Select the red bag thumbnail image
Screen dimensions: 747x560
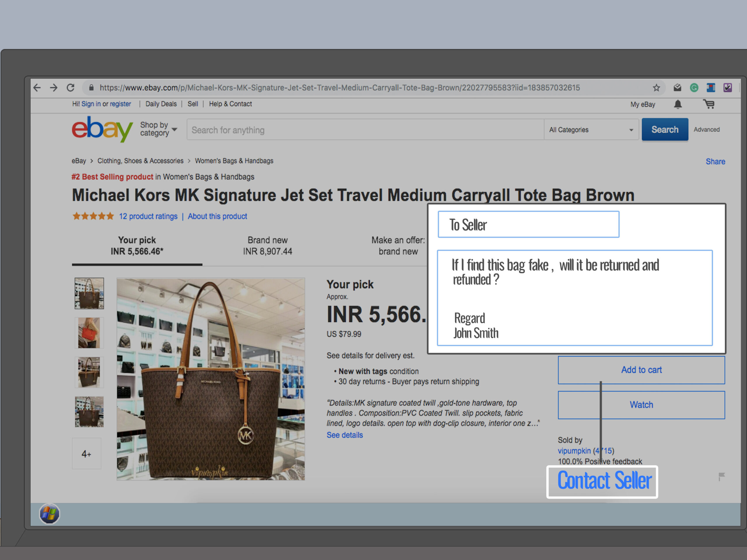pyautogui.click(x=89, y=333)
